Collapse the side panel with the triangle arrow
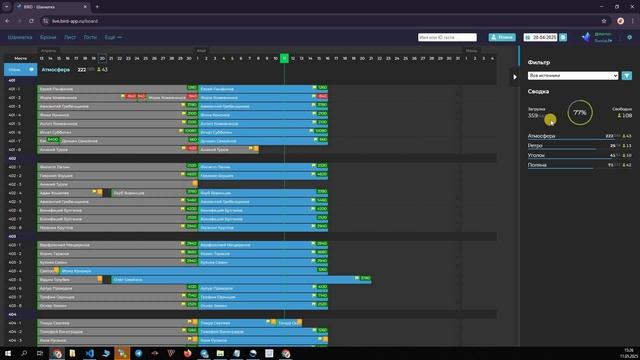The height and width of the screenshot is (360, 640). (x=515, y=77)
